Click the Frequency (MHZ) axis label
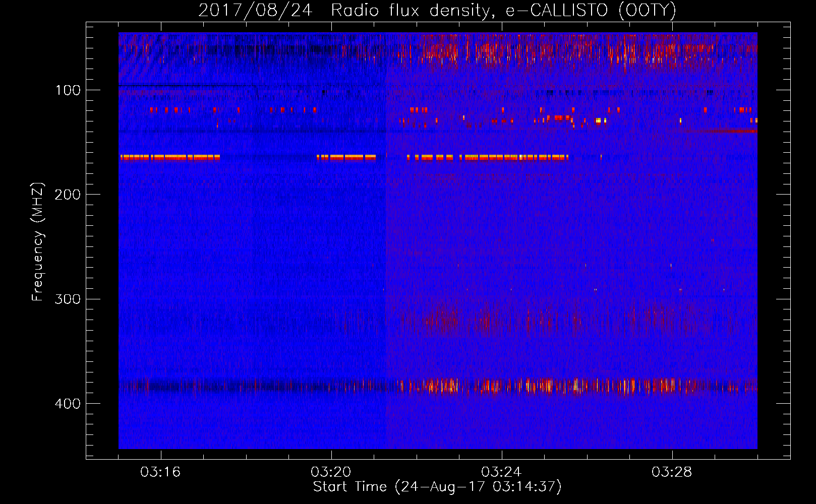The image size is (816, 504). click(x=38, y=242)
